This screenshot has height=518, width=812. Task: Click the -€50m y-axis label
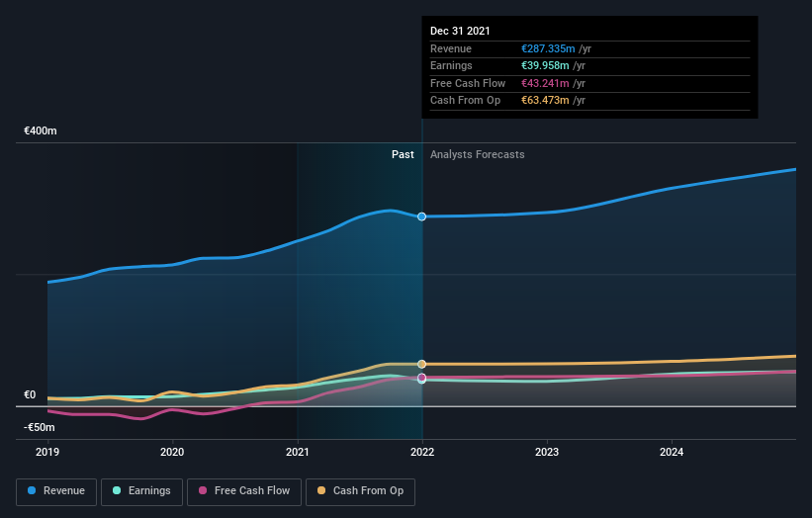(40, 427)
